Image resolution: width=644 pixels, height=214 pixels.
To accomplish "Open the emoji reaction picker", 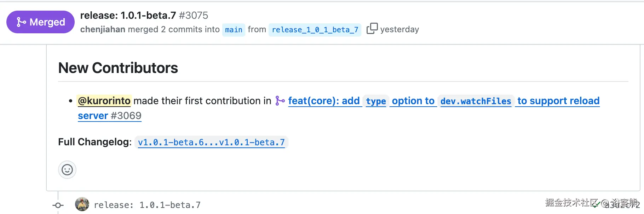I will [67, 170].
